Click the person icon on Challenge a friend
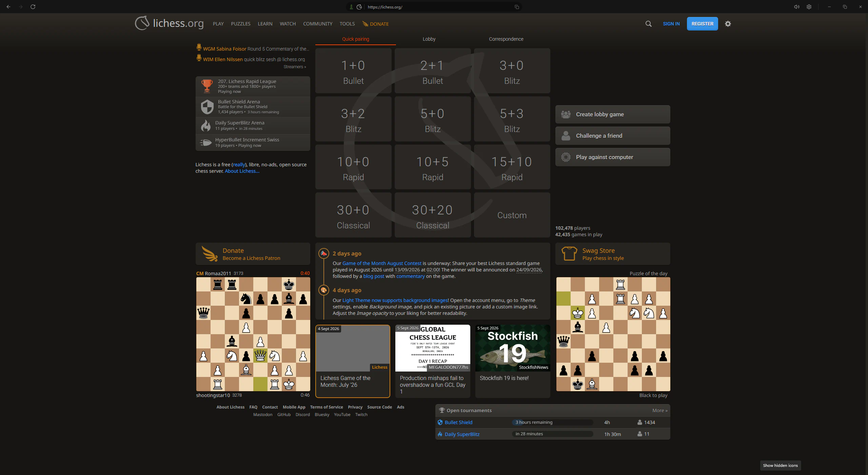The width and height of the screenshot is (868, 475). click(x=566, y=136)
